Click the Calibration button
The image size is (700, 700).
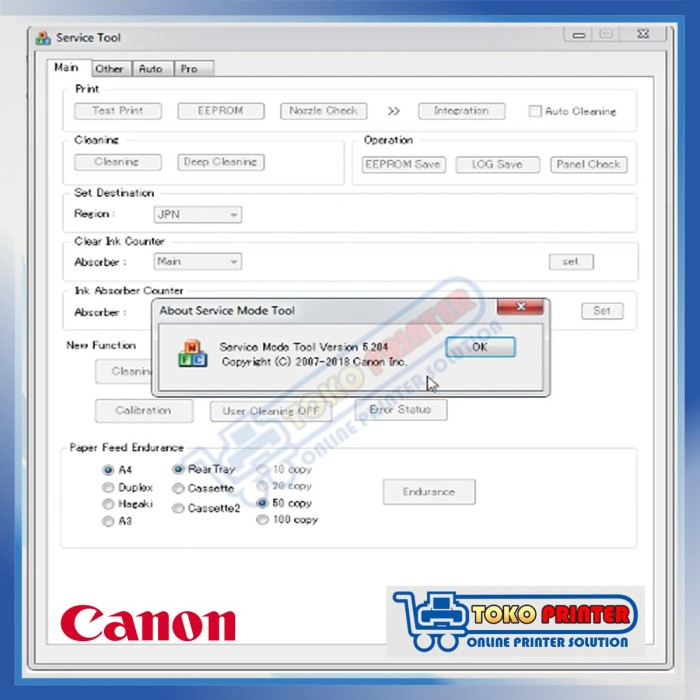point(144,410)
